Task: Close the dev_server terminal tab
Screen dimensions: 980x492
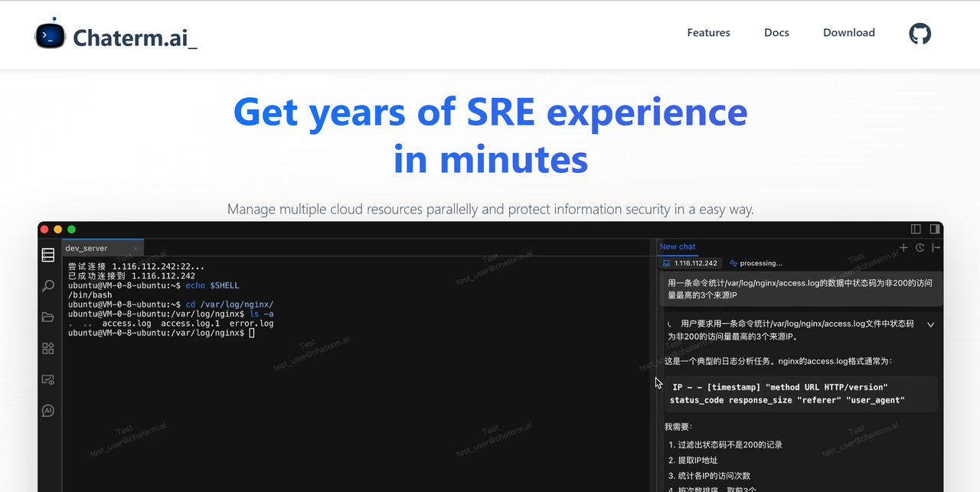Action: pyautogui.click(x=136, y=249)
